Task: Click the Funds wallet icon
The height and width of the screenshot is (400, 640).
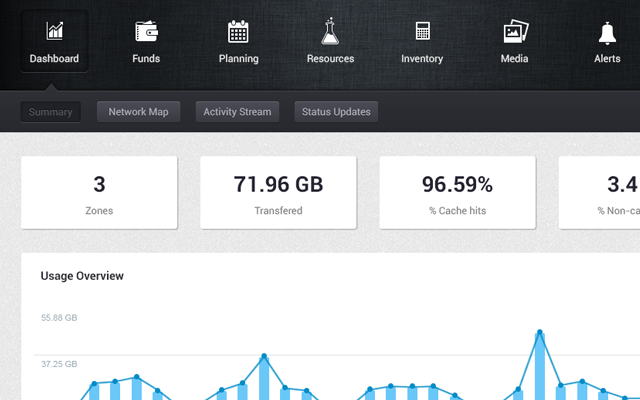Action: click(x=146, y=31)
